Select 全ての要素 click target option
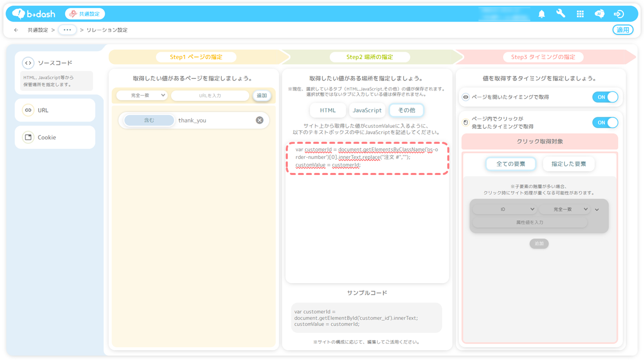 tap(511, 164)
